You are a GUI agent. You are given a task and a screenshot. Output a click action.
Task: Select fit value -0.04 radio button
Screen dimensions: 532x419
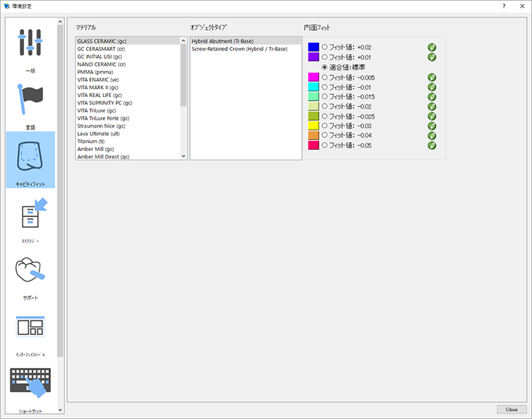tap(324, 135)
